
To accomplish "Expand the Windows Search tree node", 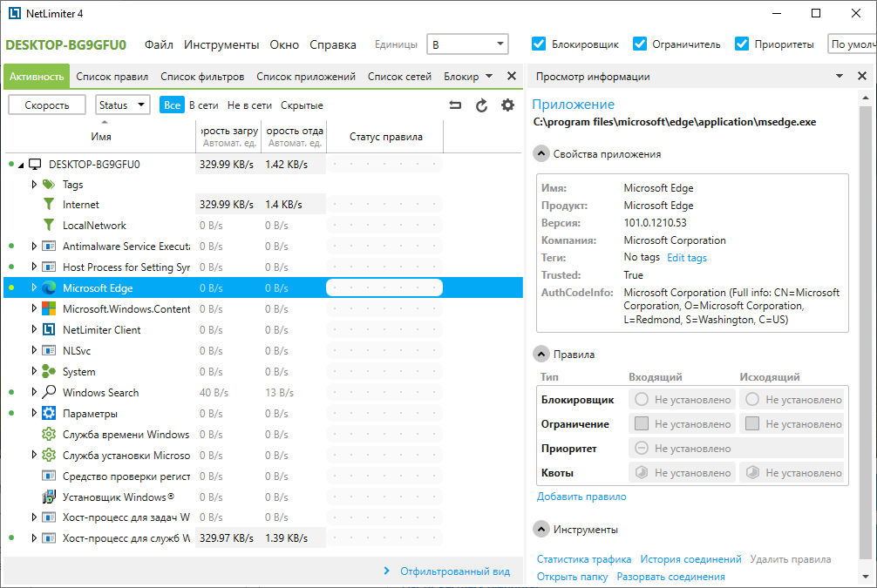I will coord(34,392).
